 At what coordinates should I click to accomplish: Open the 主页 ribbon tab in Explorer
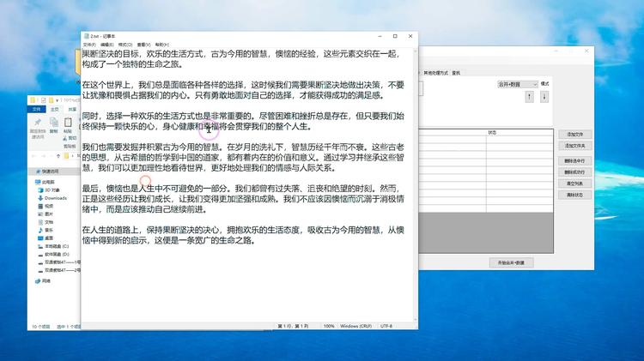(55, 109)
